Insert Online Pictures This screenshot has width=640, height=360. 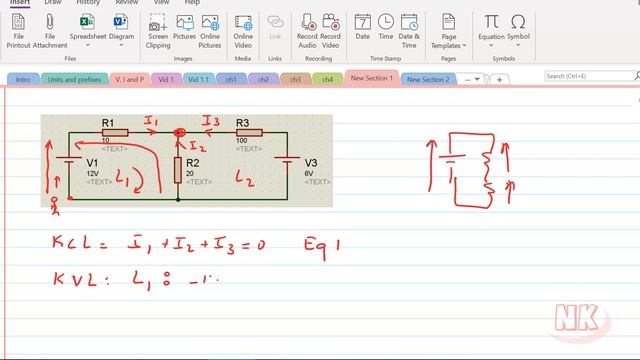(210, 31)
